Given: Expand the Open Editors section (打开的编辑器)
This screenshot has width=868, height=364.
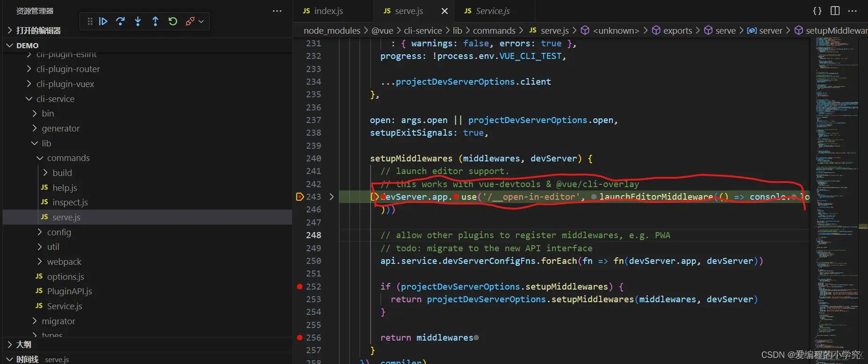Looking at the screenshot, I should click(39, 30).
